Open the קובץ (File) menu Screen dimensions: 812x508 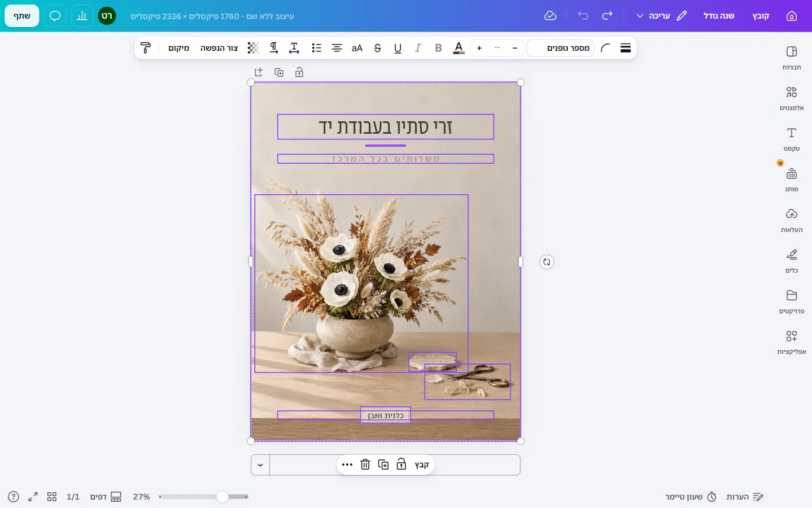(x=761, y=16)
